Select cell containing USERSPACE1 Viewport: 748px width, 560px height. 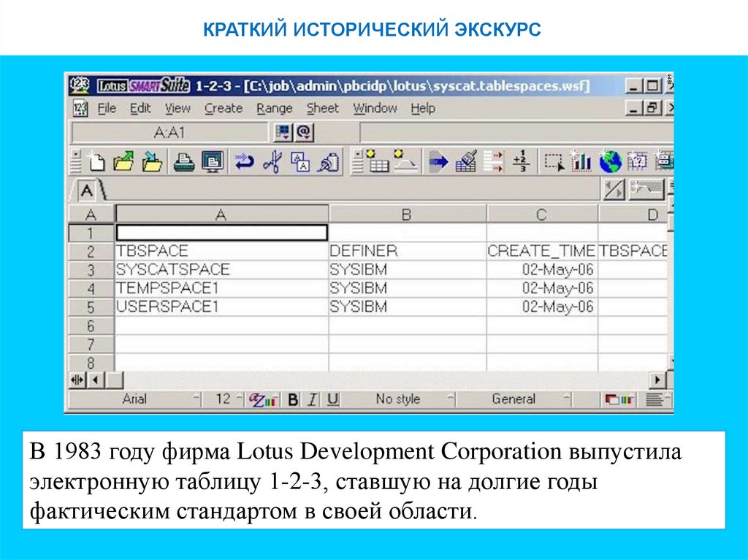[222, 307]
